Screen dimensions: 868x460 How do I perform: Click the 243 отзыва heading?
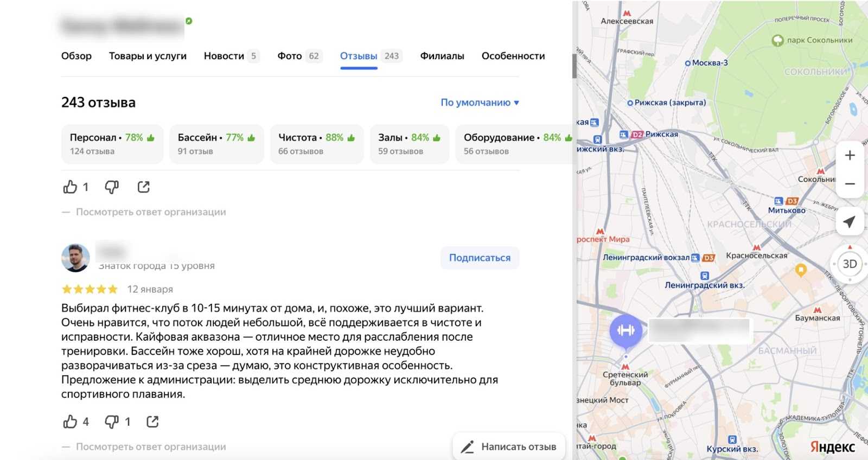point(98,103)
